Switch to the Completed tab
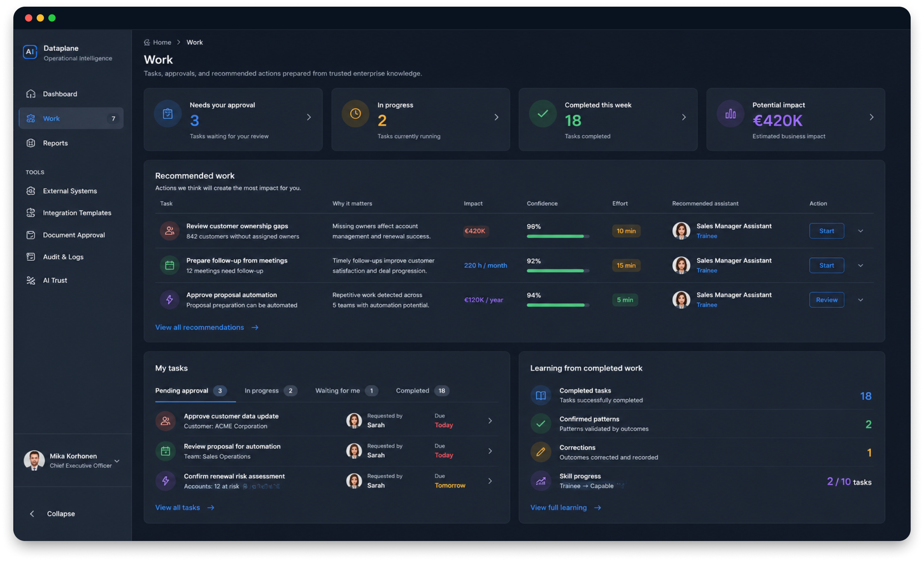 pos(422,391)
